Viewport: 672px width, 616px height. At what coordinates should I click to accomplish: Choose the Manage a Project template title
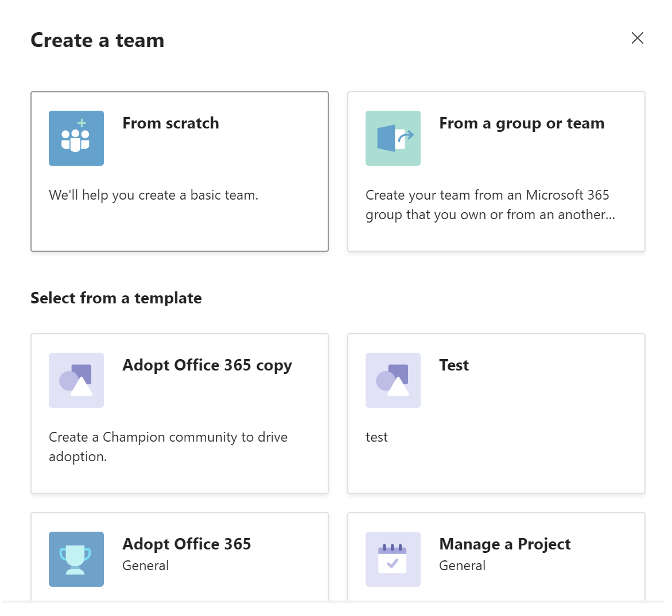505,544
